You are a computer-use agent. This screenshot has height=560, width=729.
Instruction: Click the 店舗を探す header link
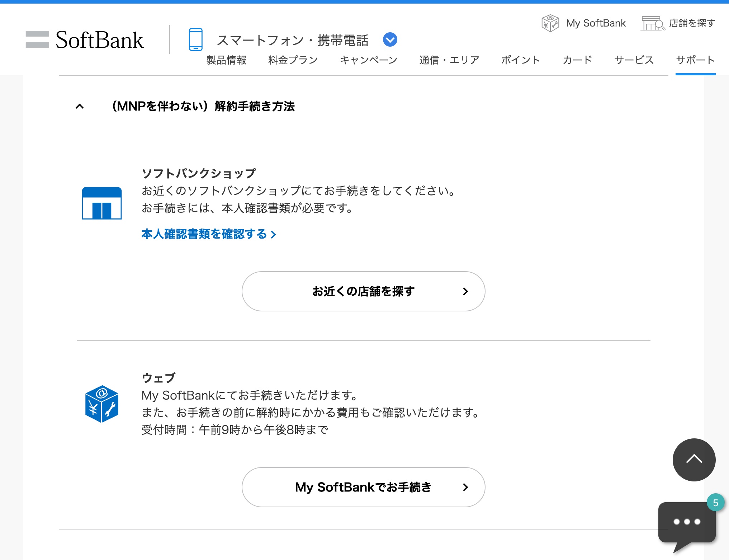pos(692,23)
